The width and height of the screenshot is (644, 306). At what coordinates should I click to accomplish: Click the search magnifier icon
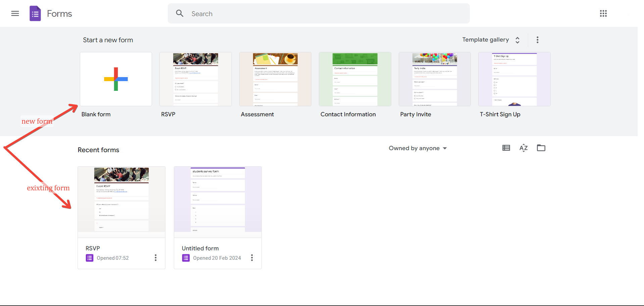click(180, 13)
